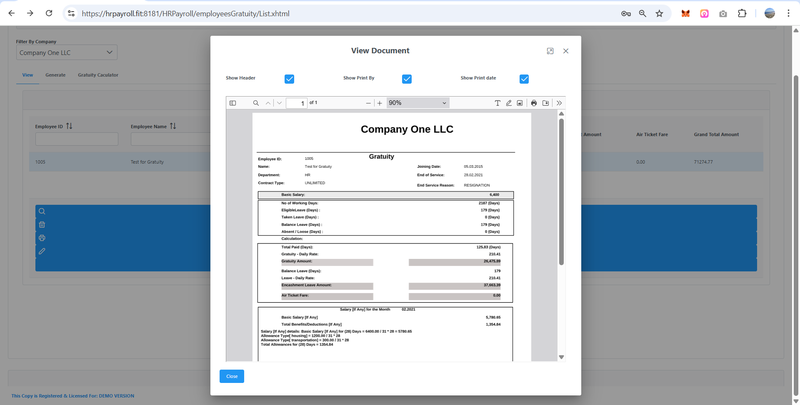Select the PDF draw annotation tool
800x405 pixels.
coord(509,103)
